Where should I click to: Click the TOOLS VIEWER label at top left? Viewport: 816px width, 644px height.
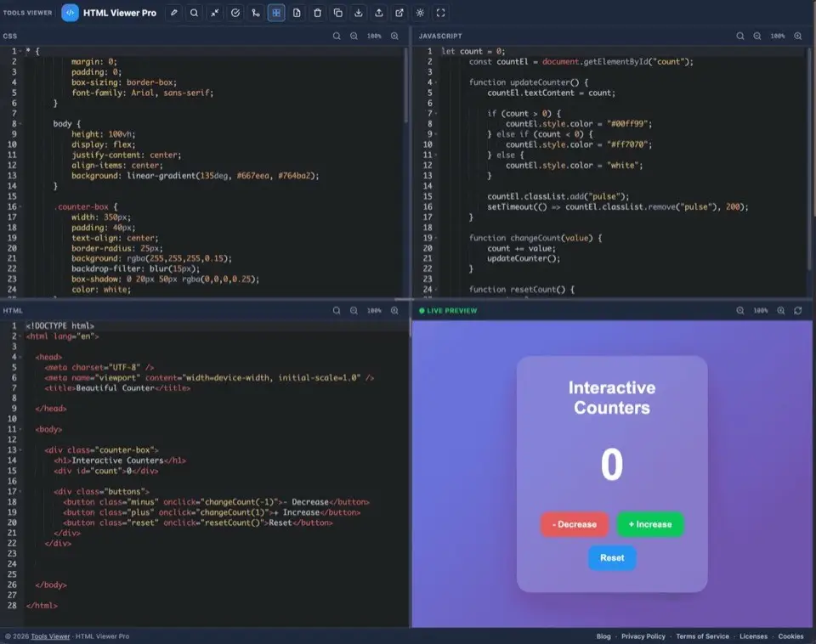pyautogui.click(x=27, y=13)
